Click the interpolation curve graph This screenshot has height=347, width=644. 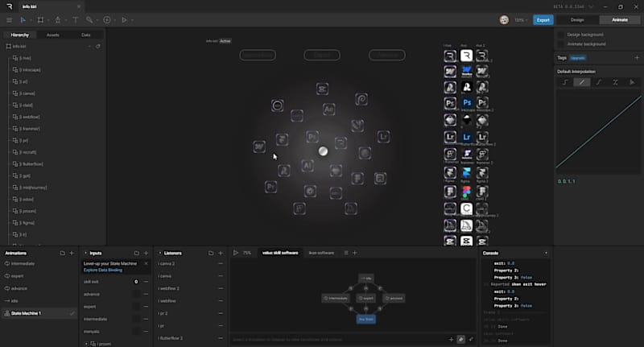[598, 132]
